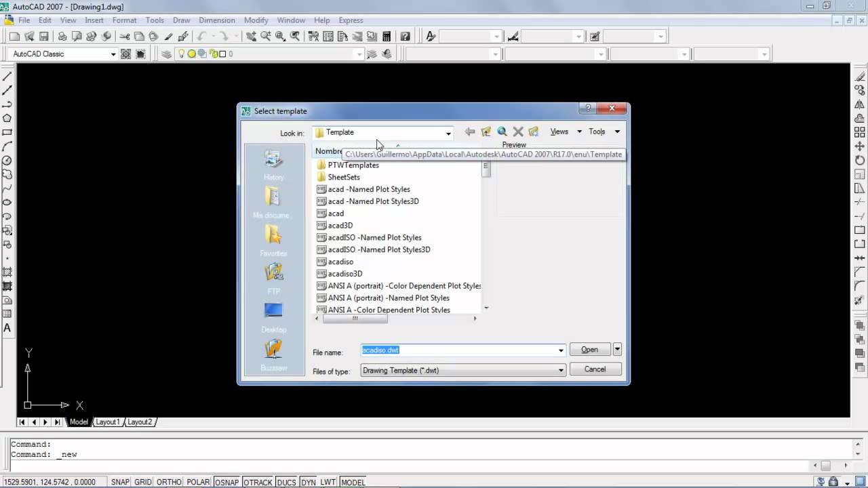Select the Polygon draw tool
Viewport: 868px width, 488px height.
(7, 118)
